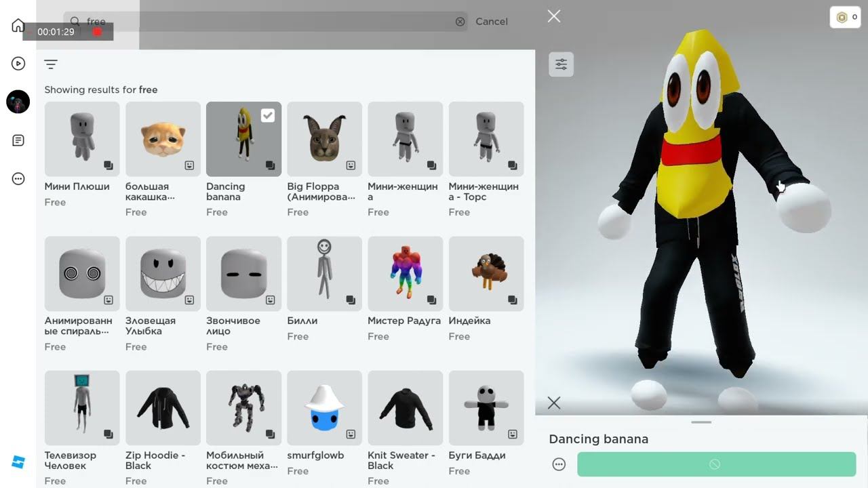This screenshot has height=488, width=868.
Task: Select the Индейка turkey thumbnail
Action: tap(486, 274)
